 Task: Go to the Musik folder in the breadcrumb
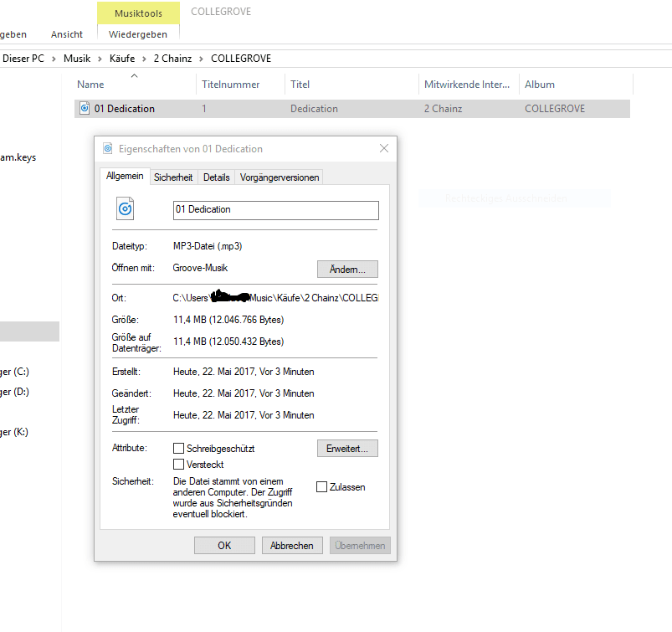(x=77, y=59)
